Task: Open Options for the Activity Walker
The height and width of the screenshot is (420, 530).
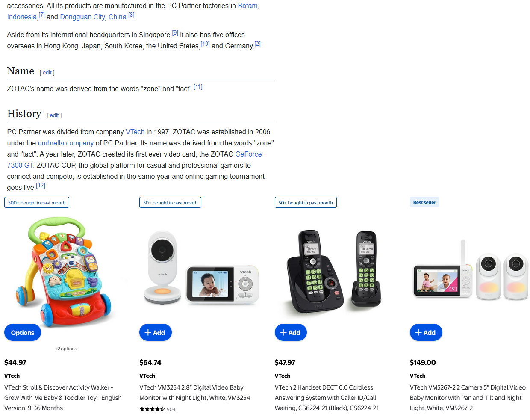Action: 23,332
